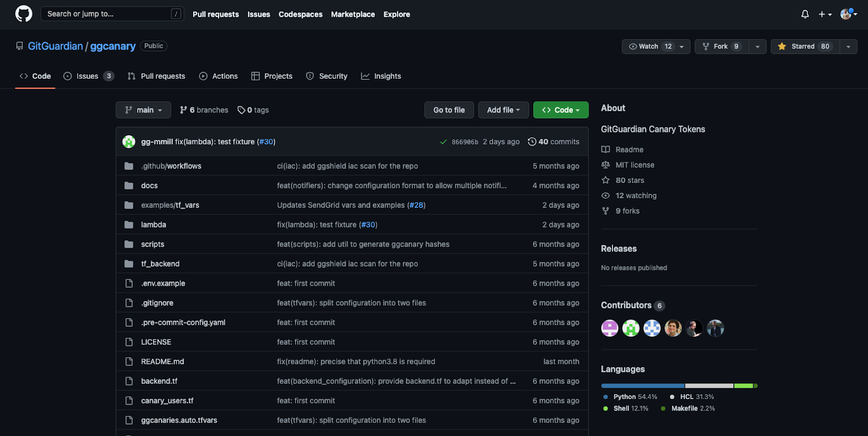The height and width of the screenshot is (436, 868).
Task: Click the backend.tf file icon
Action: pyautogui.click(x=129, y=381)
